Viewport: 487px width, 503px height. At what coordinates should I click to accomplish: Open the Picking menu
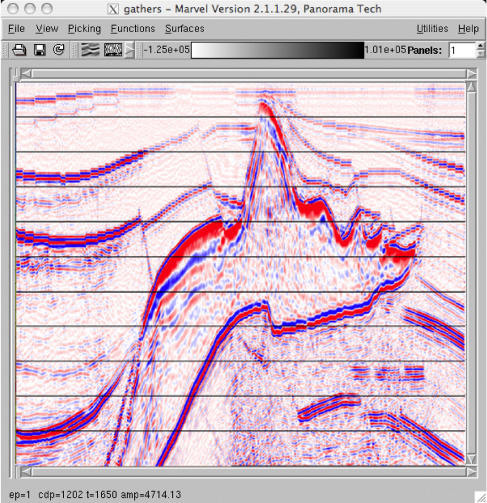(x=84, y=29)
